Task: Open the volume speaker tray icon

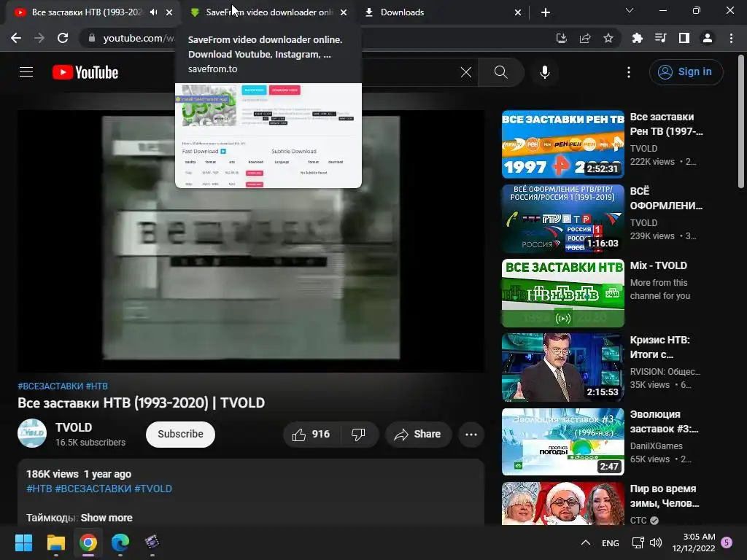Action: [x=656, y=542]
